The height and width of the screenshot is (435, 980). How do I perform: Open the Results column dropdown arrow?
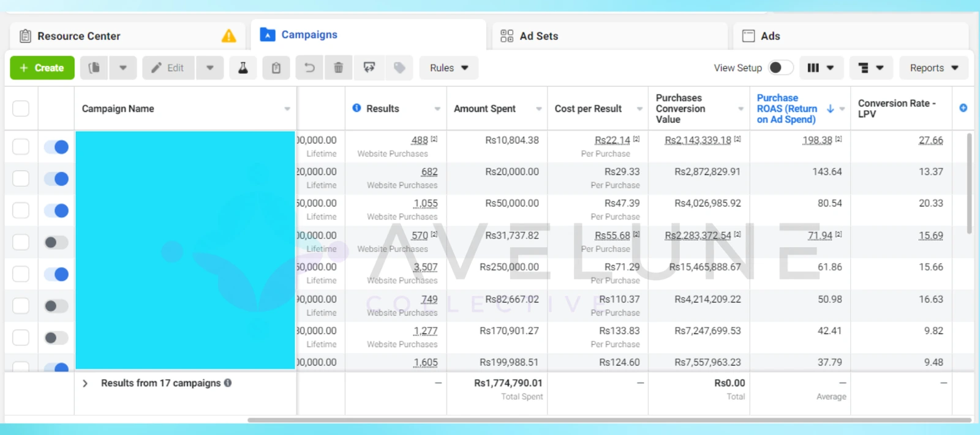coord(437,109)
